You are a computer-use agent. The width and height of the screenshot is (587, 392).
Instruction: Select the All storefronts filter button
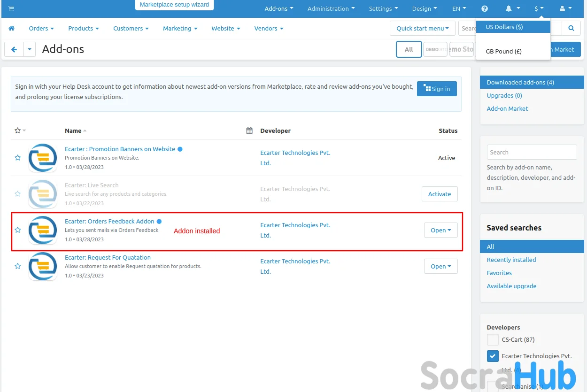coord(409,49)
